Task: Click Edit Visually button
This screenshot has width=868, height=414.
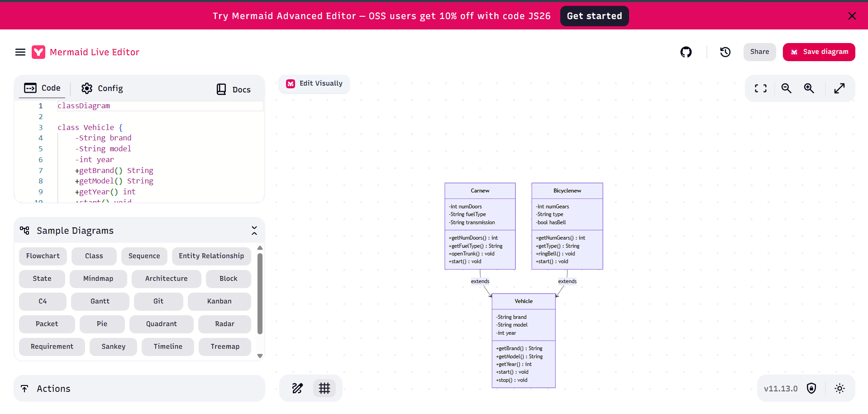Action: coord(315,84)
